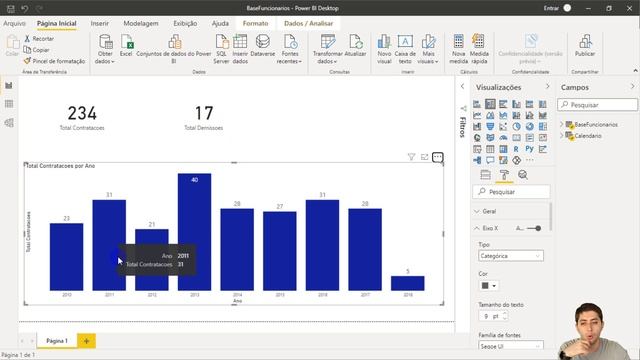Click the filter icon above the chart
The image size is (640, 360).
411,157
